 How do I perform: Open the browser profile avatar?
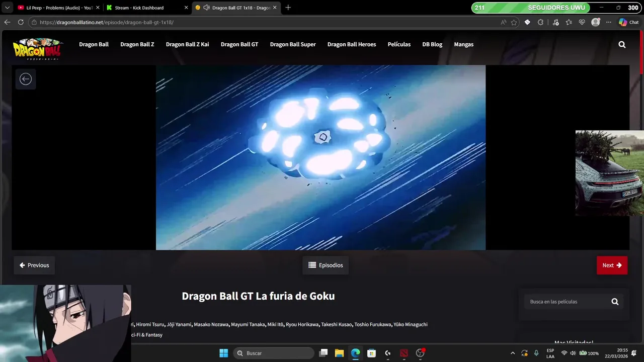(x=596, y=22)
